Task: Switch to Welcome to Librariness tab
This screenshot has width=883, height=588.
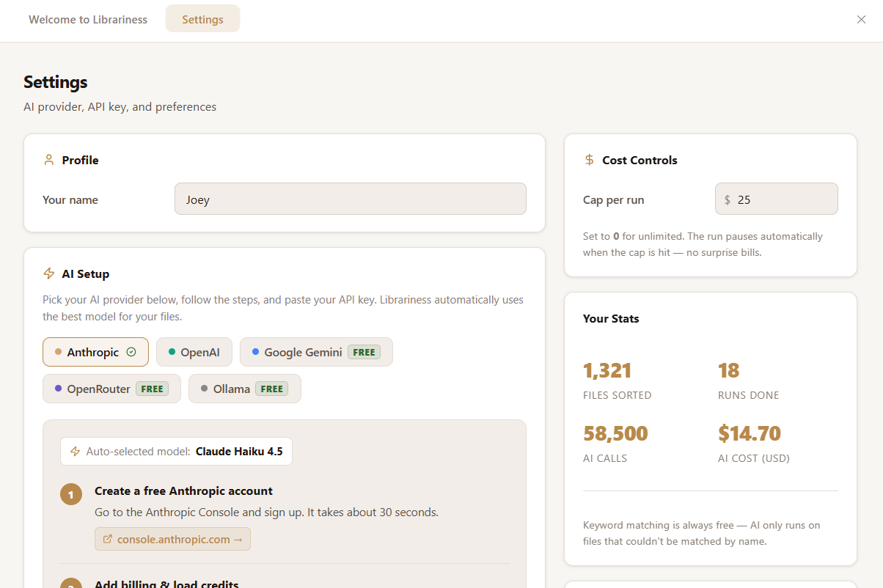Action: click(x=88, y=20)
